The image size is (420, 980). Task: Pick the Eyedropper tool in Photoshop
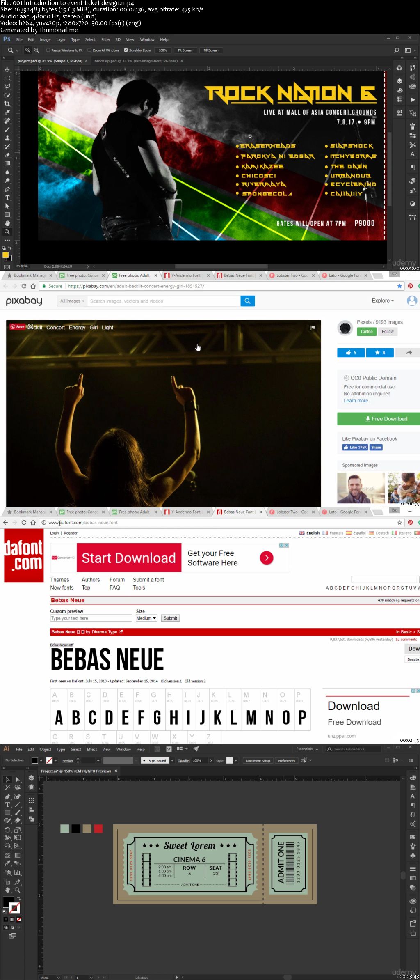[7, 112]
